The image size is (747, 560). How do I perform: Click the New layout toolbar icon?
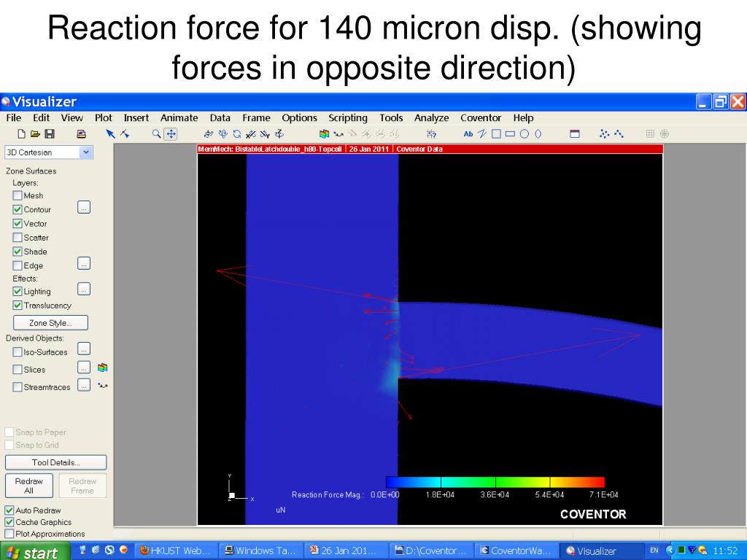pyautogui.click(x=21, y=134)
